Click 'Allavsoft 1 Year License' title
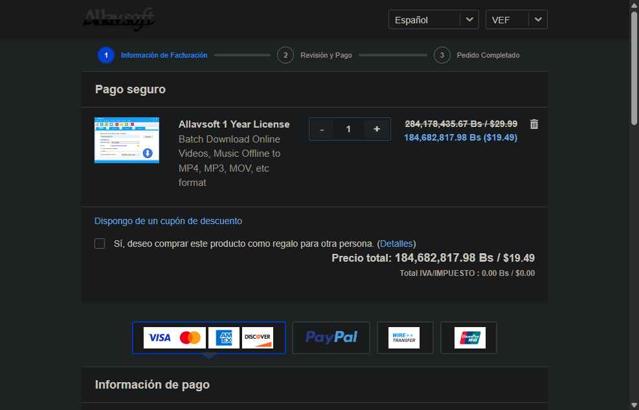 (x=234, y=124)
